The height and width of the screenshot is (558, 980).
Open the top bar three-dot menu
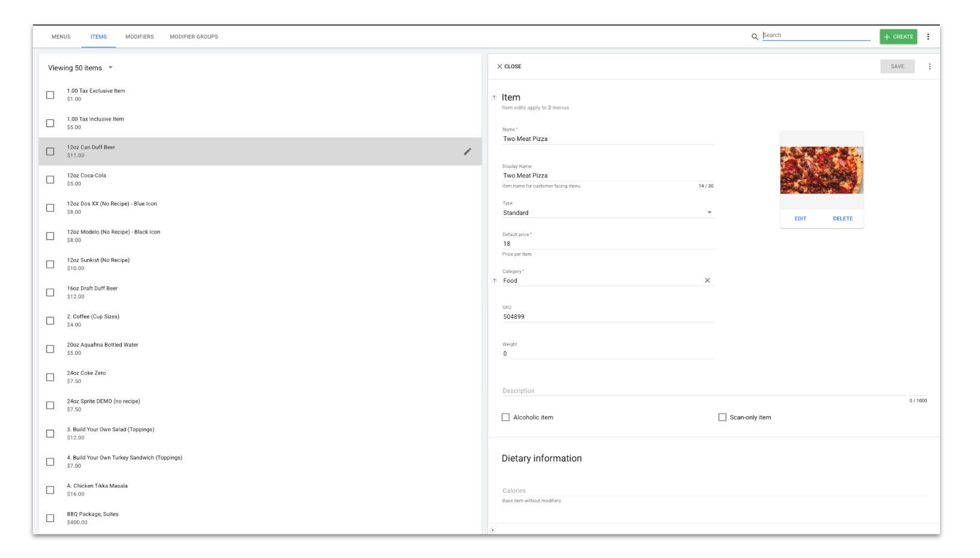coord(928,36)
